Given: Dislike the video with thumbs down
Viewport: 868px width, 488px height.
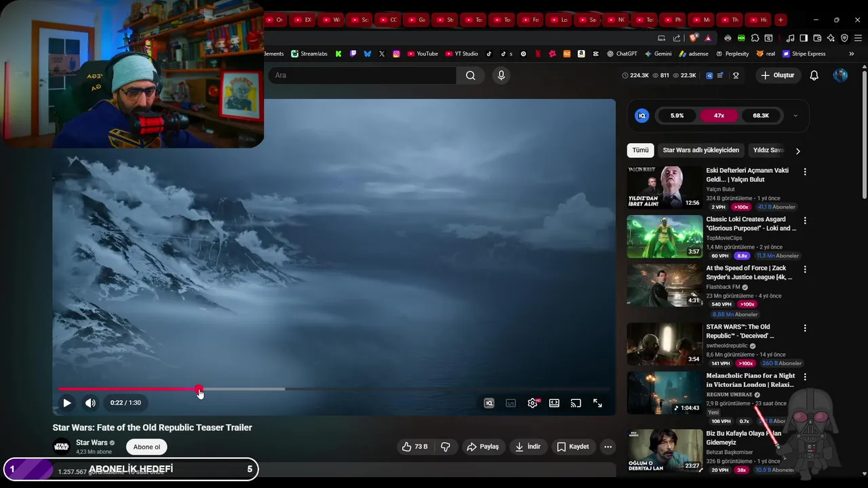Looking at the screenshot, I should pos(446,447).
